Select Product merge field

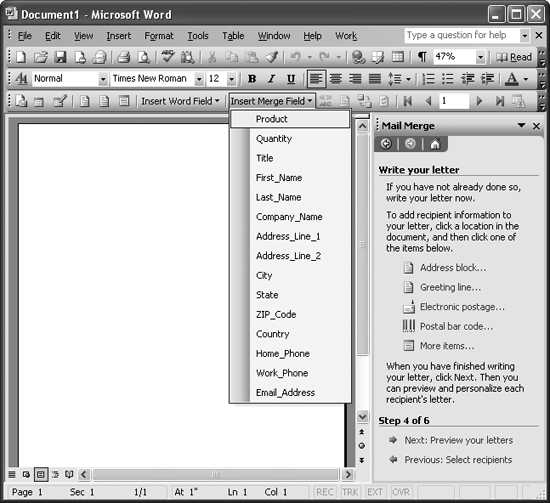[290, 119]
